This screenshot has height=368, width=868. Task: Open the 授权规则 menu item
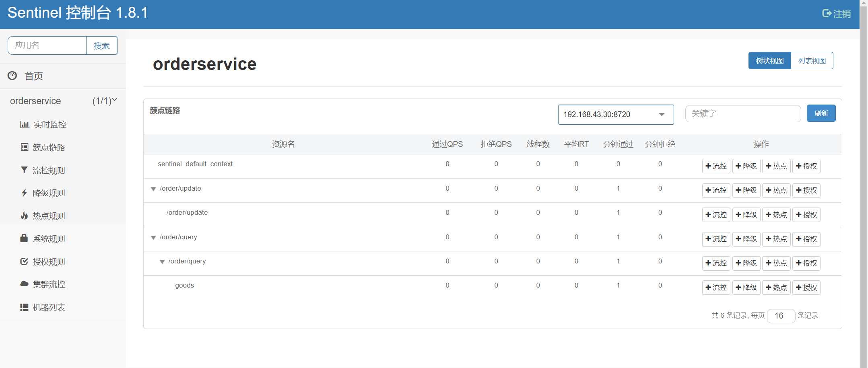pyautogui.click(x=49, y=262)
